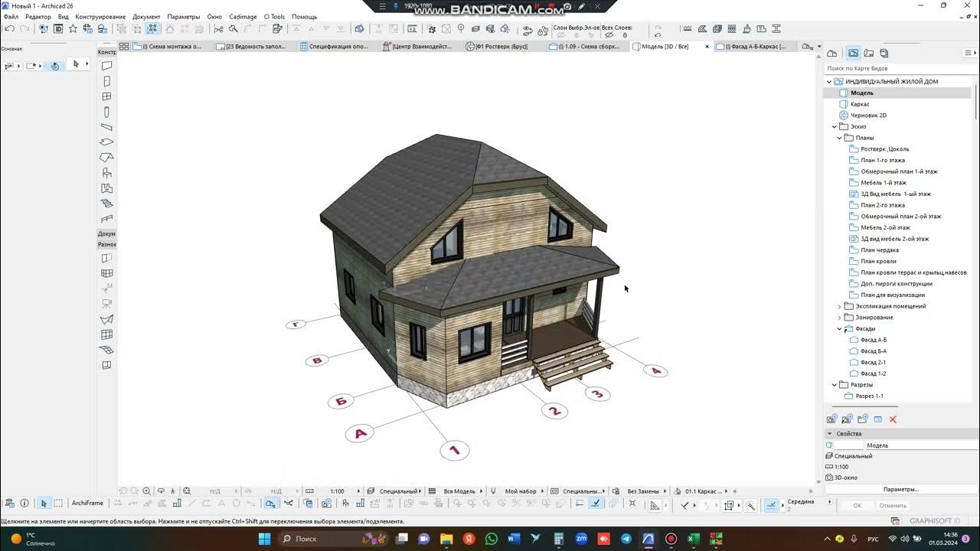
Task: Open the CI Tools menu
Action: [x=274, y=17]
